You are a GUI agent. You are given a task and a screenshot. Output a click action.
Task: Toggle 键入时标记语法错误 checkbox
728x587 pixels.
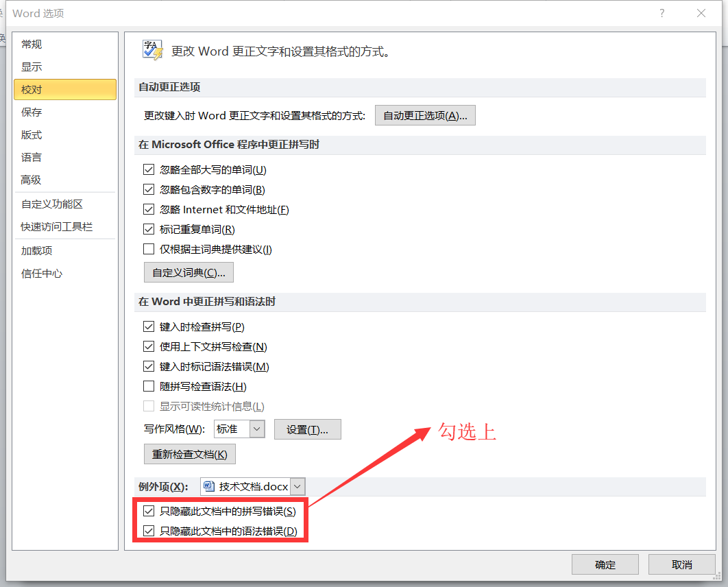click(x=149, y=367)
